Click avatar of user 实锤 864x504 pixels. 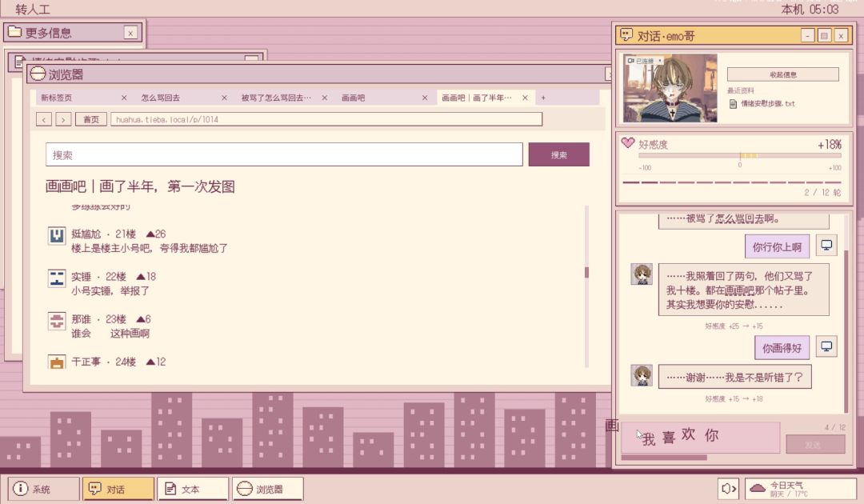57,278
